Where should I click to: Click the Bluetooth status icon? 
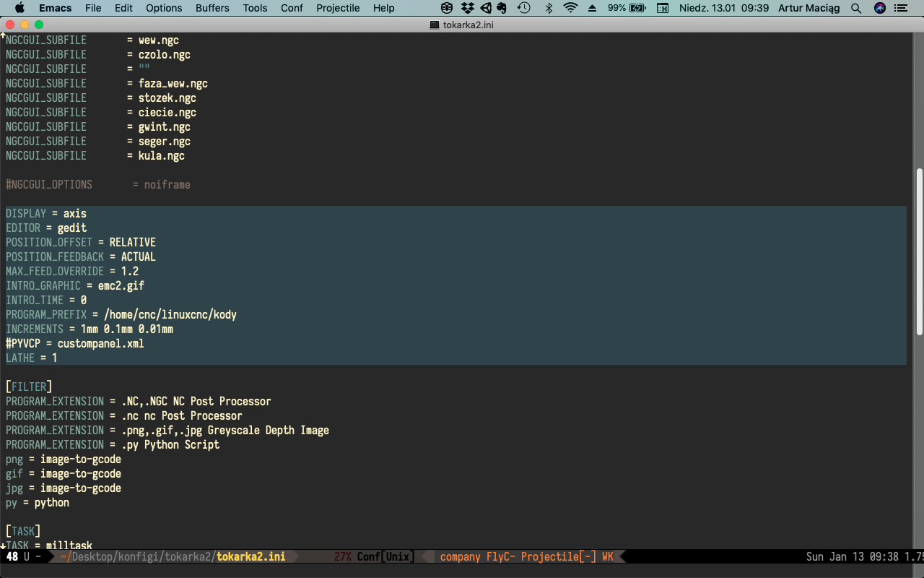click(x=549, y=8)
